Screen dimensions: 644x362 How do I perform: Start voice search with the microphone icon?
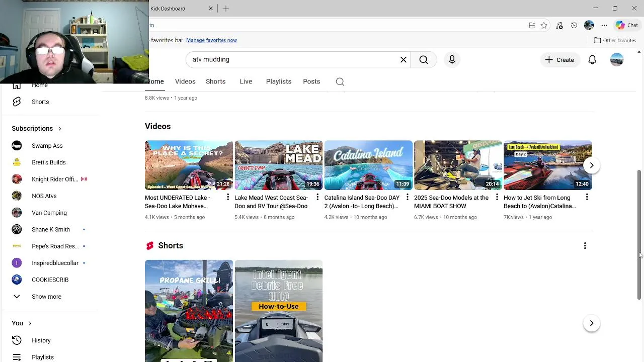(452, 59)
